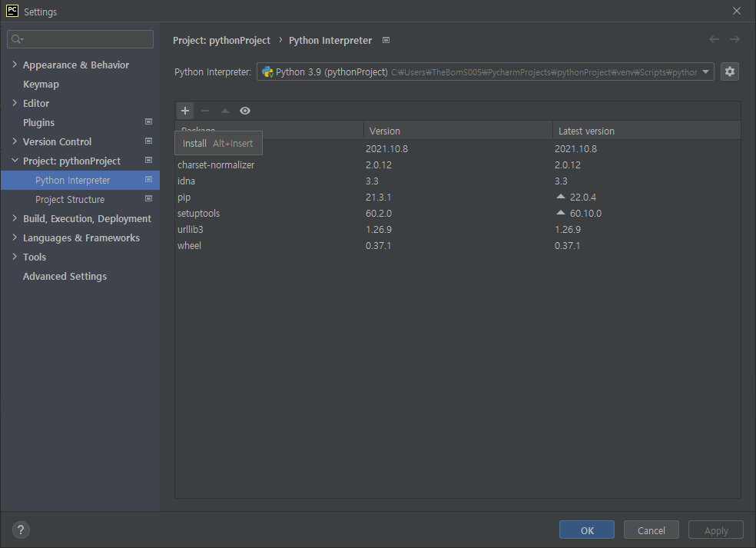This screenshot has height=548, width=756.
Task: Click the Apply button
Action: (716, 530)
